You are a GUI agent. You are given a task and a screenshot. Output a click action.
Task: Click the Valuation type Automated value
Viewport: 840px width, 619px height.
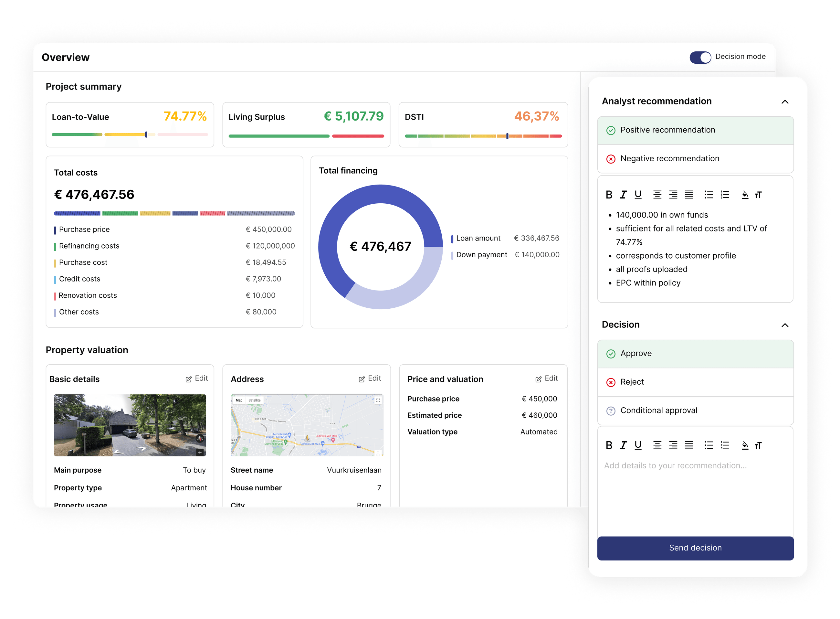pos(539,432)
